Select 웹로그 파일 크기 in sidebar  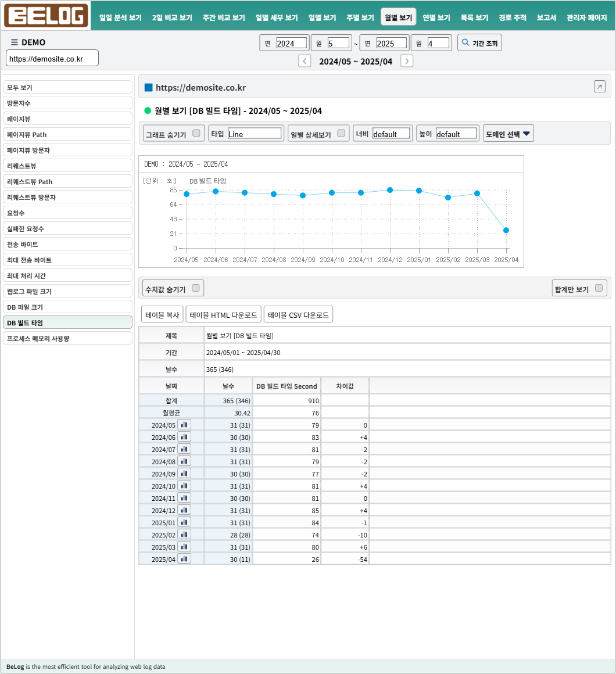67,291
